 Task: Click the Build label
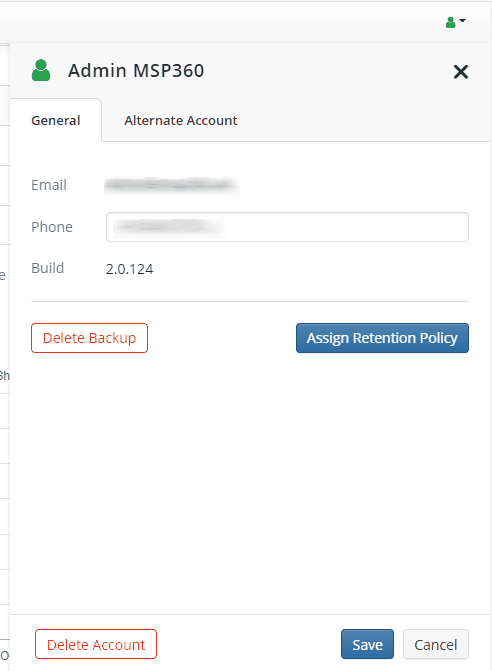click(x=47, y=268)
